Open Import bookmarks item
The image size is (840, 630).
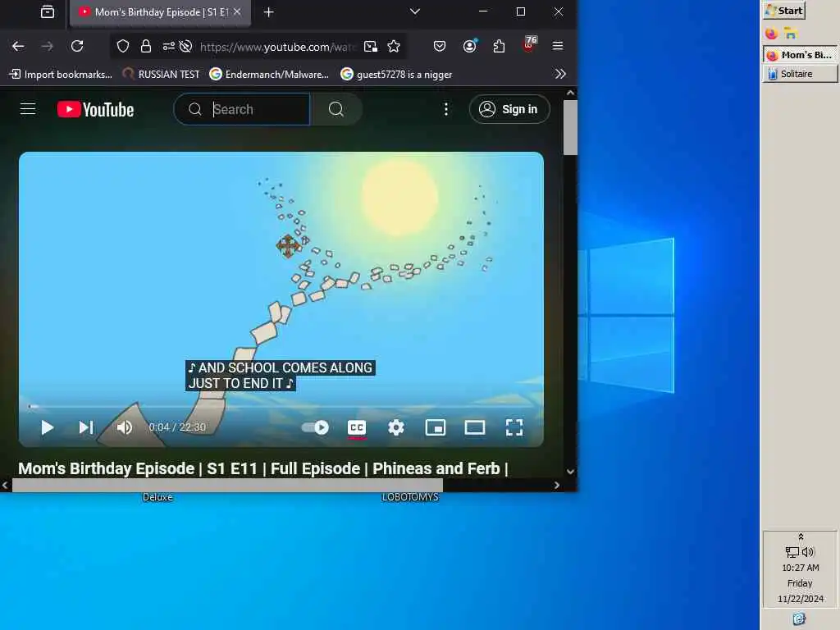(61, 75)
